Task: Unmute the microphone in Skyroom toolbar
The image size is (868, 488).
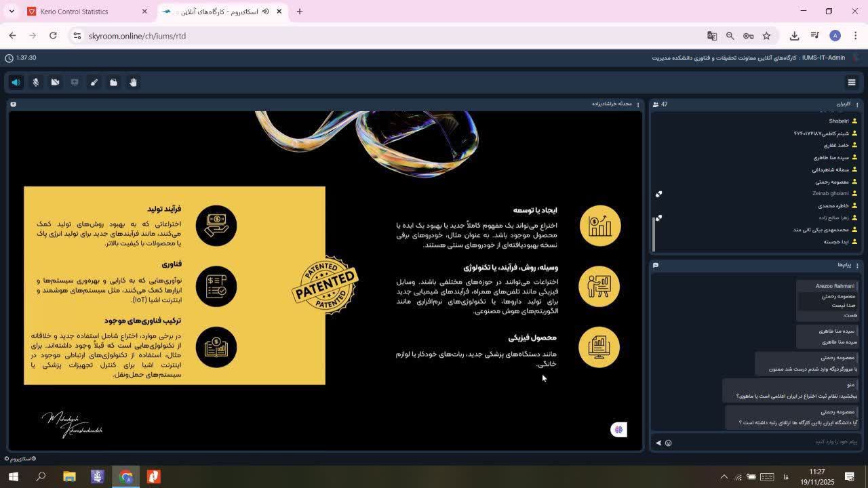Action: (x=36, y=83)
